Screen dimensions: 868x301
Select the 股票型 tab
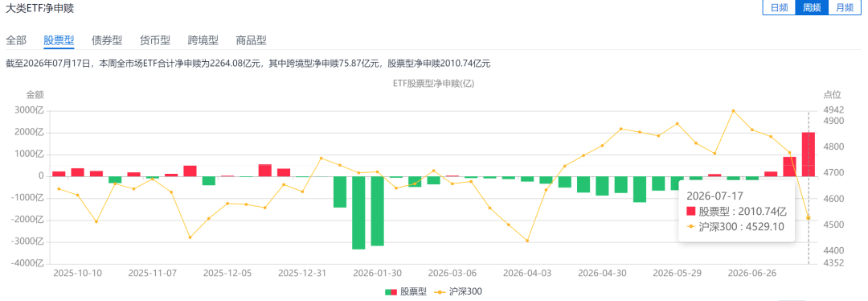[59, 40]
